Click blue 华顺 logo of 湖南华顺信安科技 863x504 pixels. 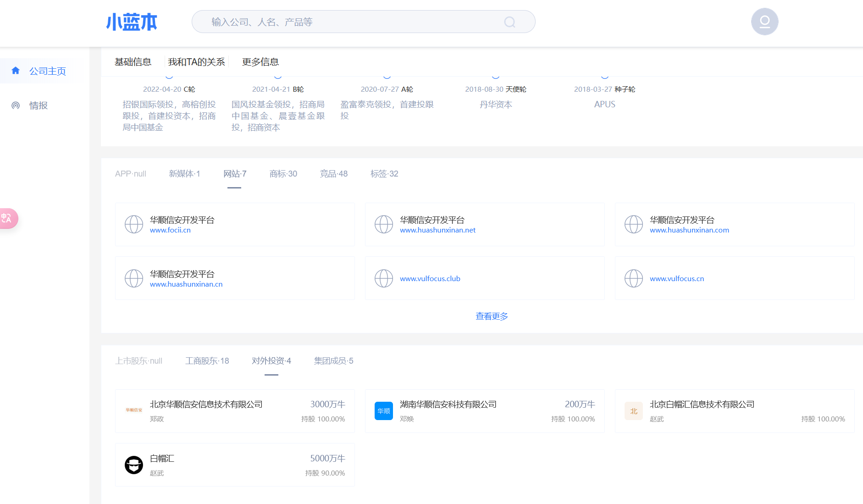click(x=384, y=411)
